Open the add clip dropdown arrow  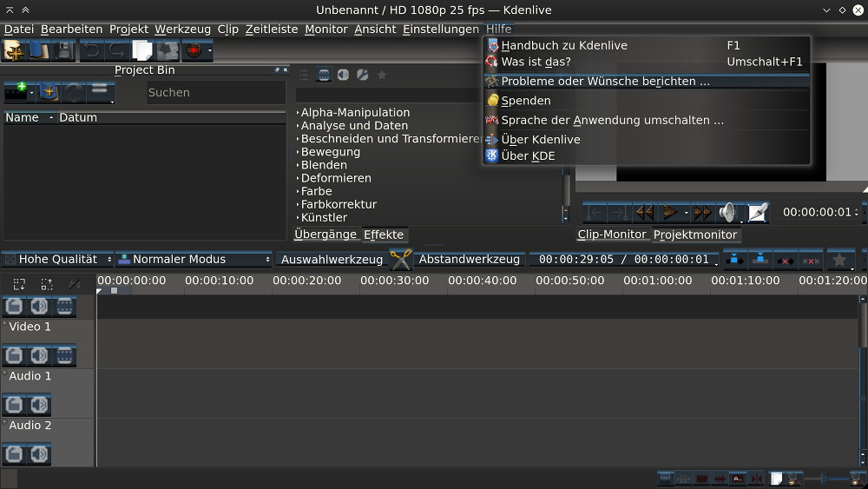coord(31,92)
